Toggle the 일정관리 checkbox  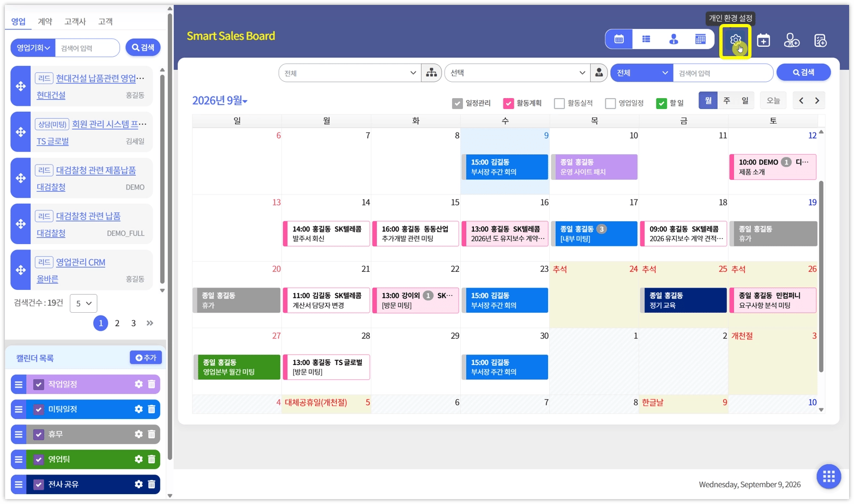point(458,104)
